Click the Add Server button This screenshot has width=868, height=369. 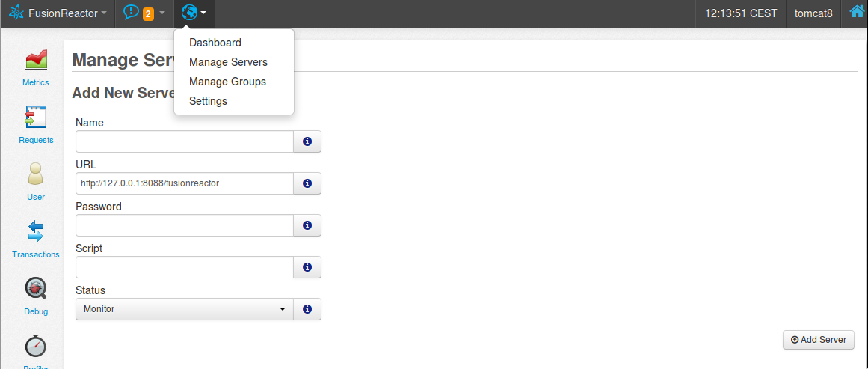click(818, 340)
